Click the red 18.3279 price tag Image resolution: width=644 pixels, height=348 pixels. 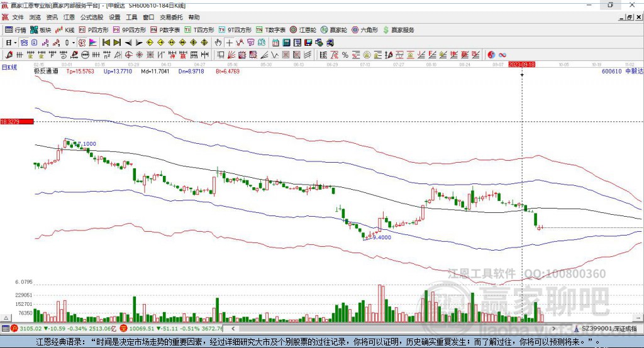[x=17, y=121]
